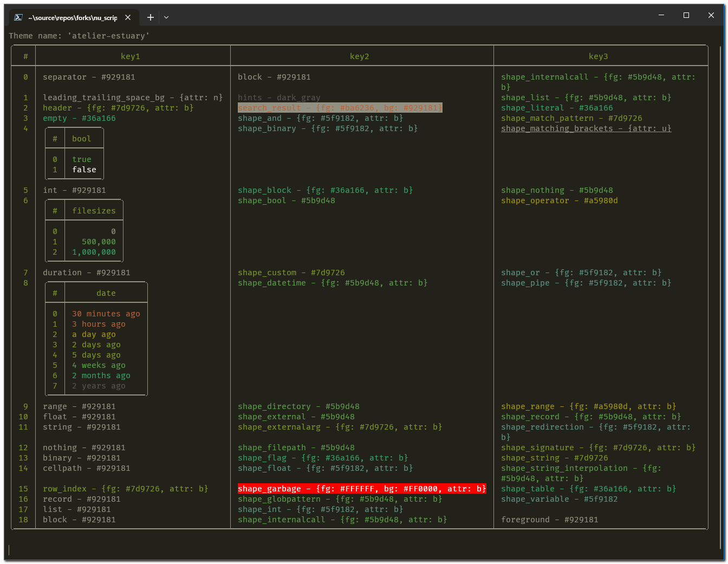Click the 'cellpath - #929181' entry
This screenshot has height=564, width=728.
click(87, 468)
